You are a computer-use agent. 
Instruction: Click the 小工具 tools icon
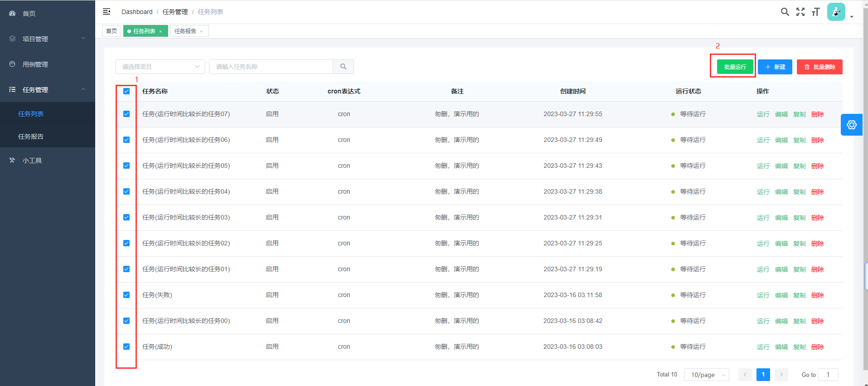[12, 161]
